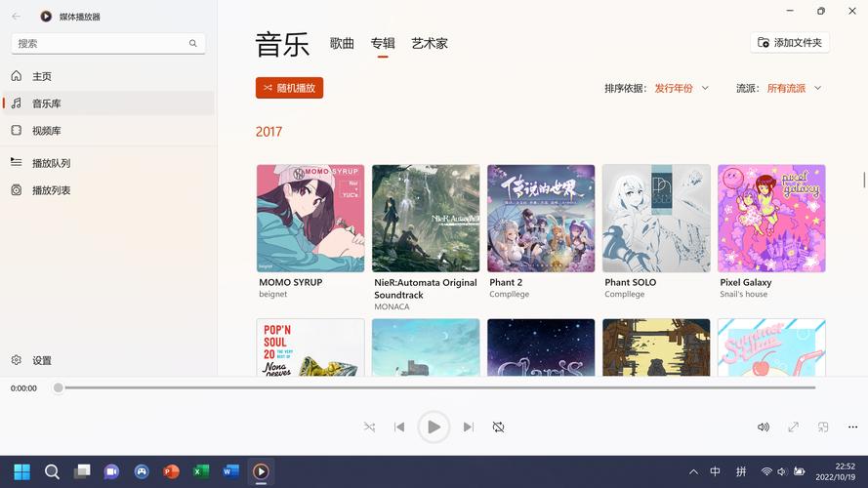Open the 播放列表 playlists page
868x488 pixels.
[x=108, y=190]
